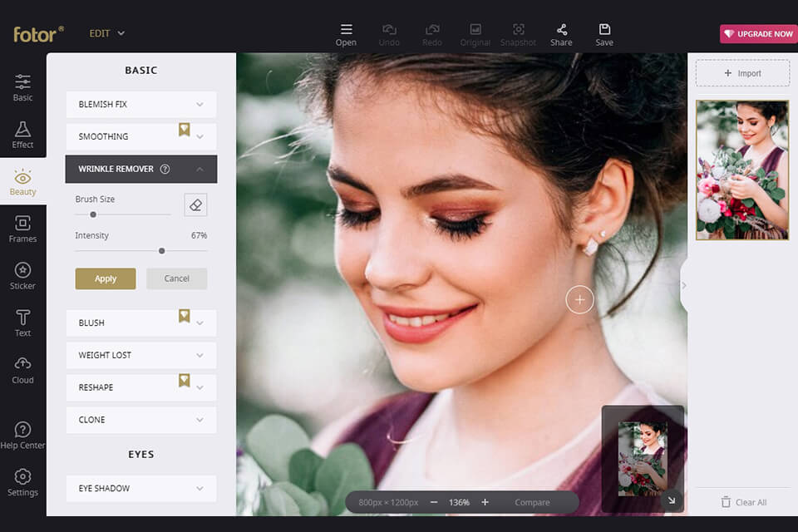This screenshot has width=798, height=532.
Task: Toggle Compare view at the bottom
Action: (532, 502)
